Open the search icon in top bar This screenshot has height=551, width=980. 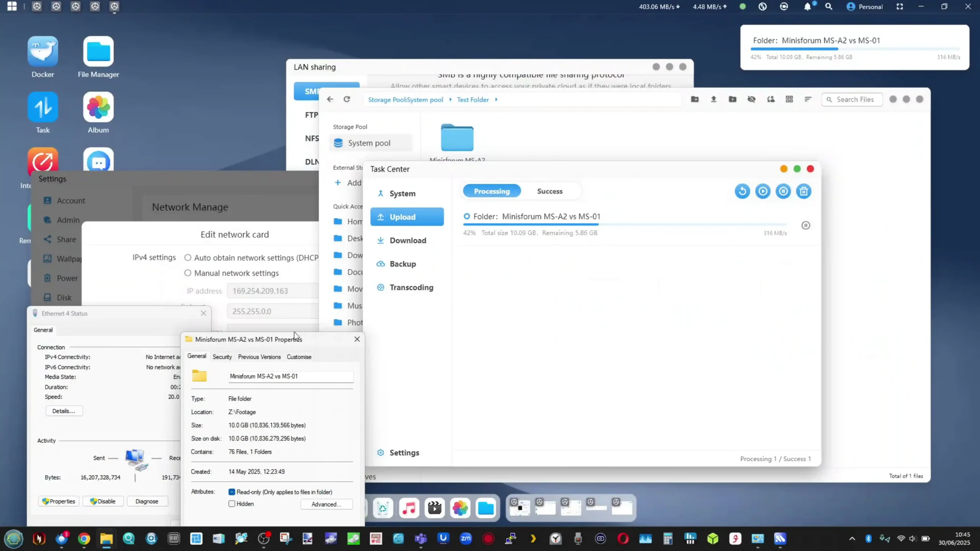(829, 7)
